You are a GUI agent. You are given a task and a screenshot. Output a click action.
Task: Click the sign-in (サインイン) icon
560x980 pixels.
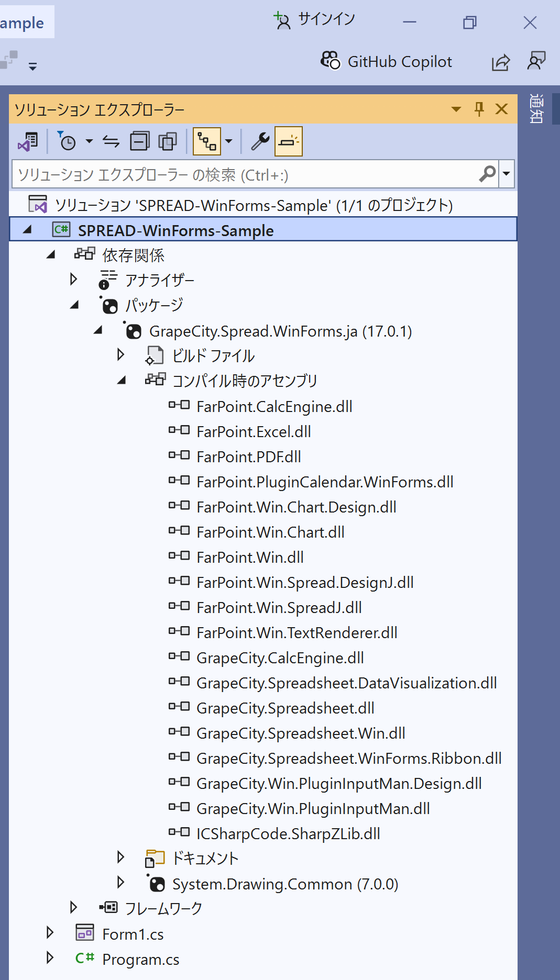click(x=282, y=20)
